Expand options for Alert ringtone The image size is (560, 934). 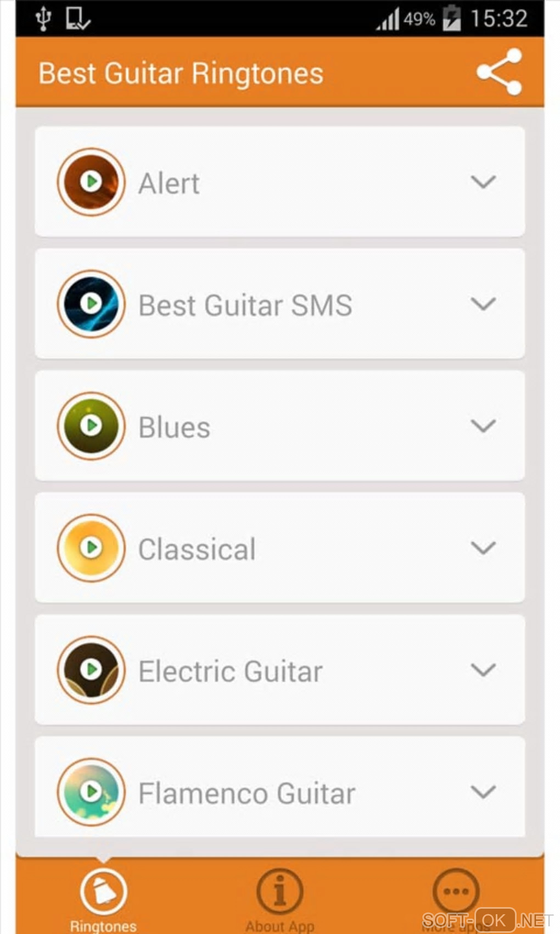(x=483, y=182)
